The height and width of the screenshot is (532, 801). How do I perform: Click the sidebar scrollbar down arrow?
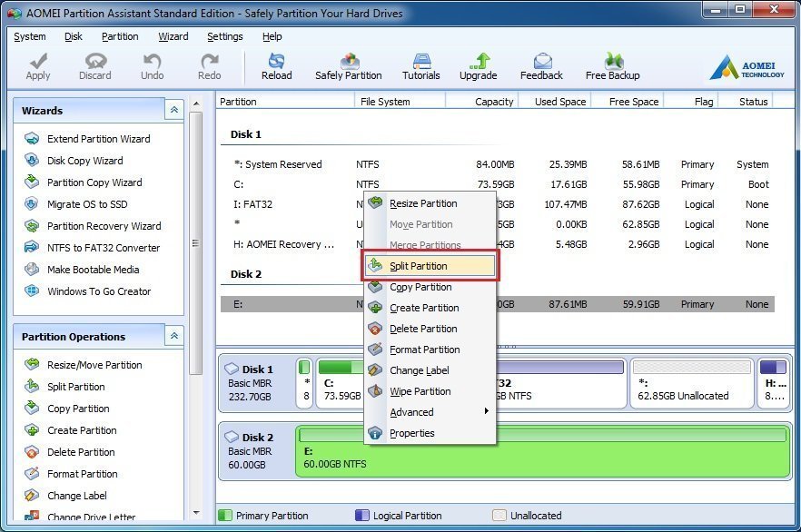(x=196, y=513)
